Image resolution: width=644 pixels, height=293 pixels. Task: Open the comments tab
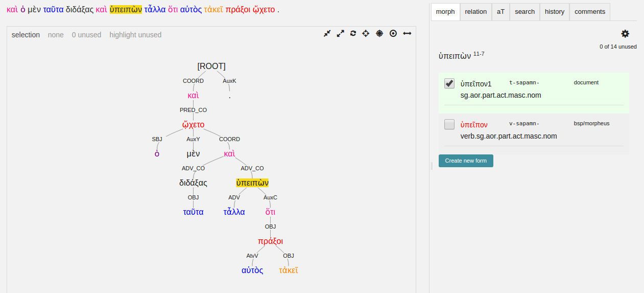590,12
